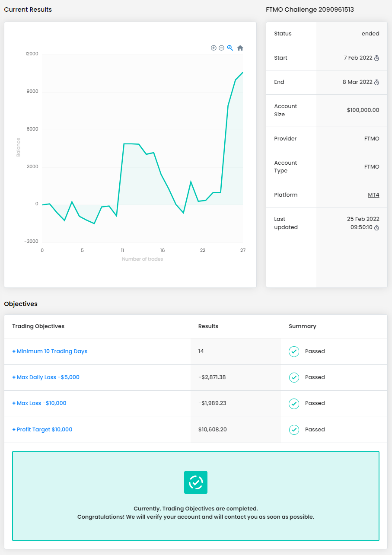Expand Profit Target $10,000 row

point(42,430)
